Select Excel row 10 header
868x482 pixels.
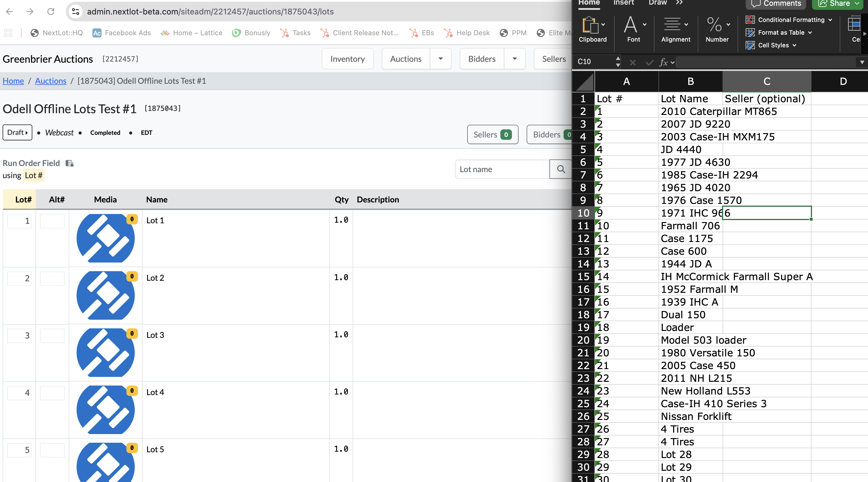583,213
